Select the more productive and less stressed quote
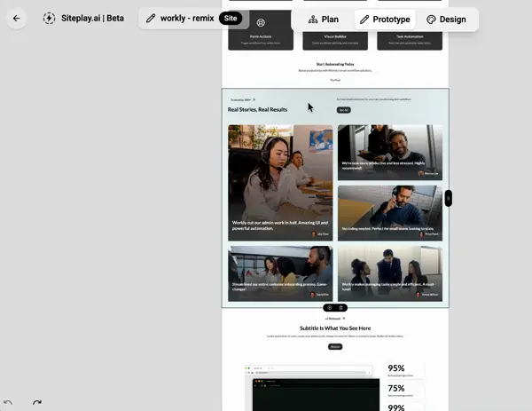This screenshot has width=532, height=411. [383, 165]
